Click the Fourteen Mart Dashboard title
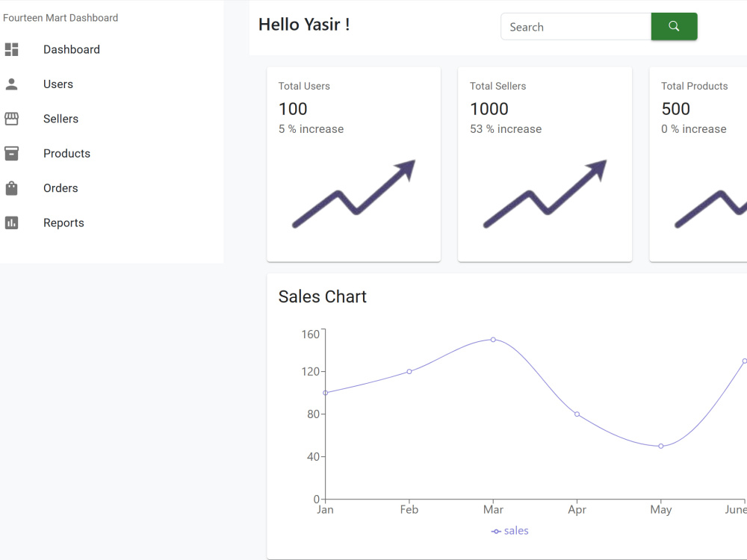 pos(61,18)
